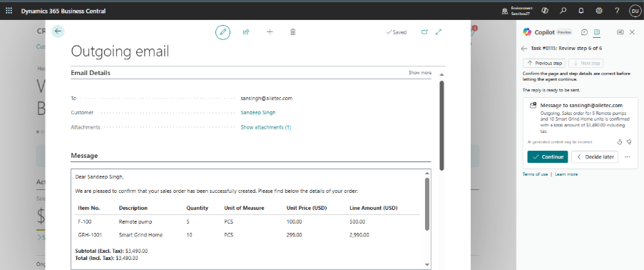Click the share icon in toolbar
This screenshot has height=270, width=644.
[x=246, y=32]
